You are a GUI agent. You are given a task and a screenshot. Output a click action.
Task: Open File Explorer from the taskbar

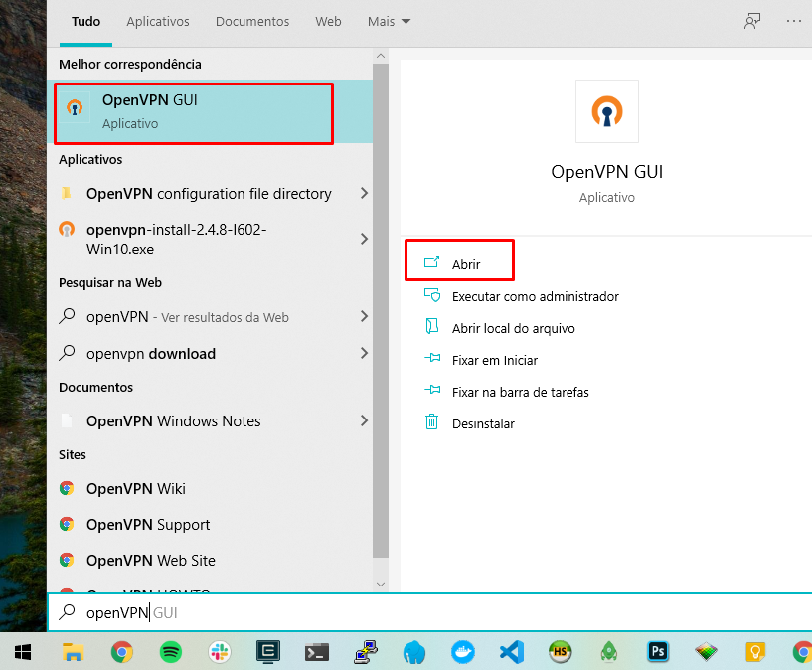(73, 652)
